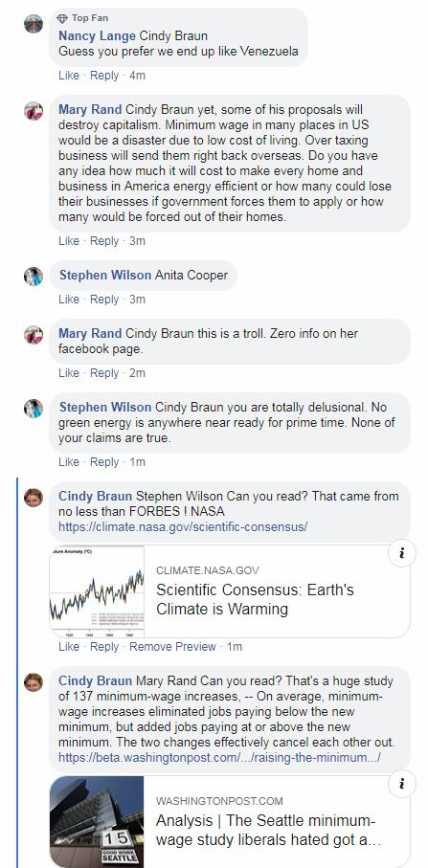Reply to Mary Rand's troll comment
This screenshot has height=868, width=428.
tap(104, 373)
